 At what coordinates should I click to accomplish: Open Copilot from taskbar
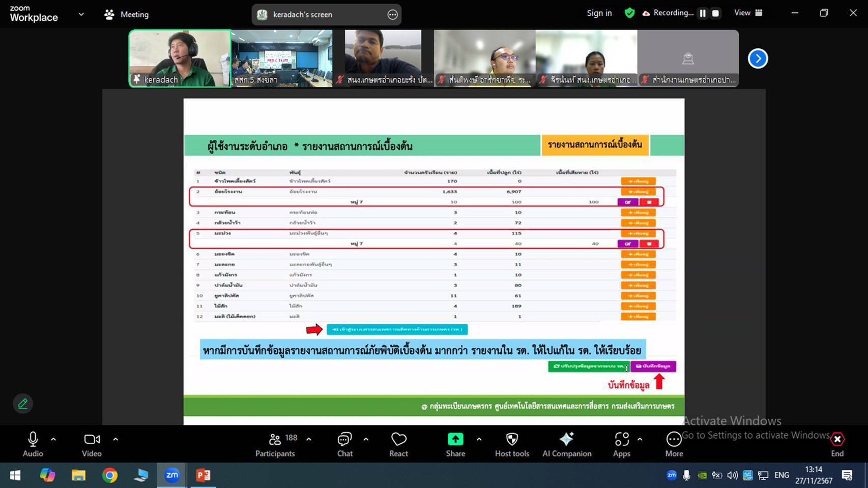pos(47,475)
